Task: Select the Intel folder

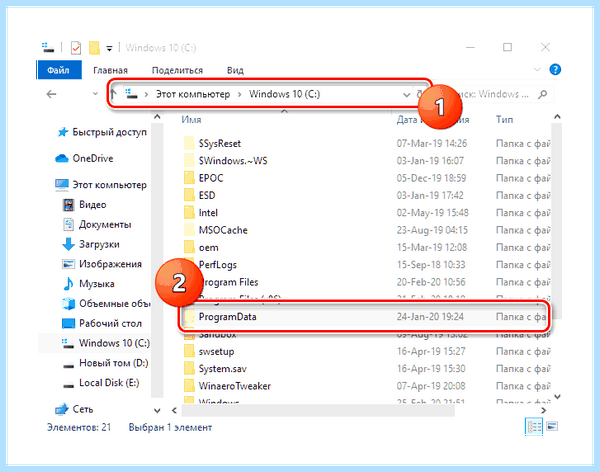Action: pyautogui.click(x=208, y=213)
